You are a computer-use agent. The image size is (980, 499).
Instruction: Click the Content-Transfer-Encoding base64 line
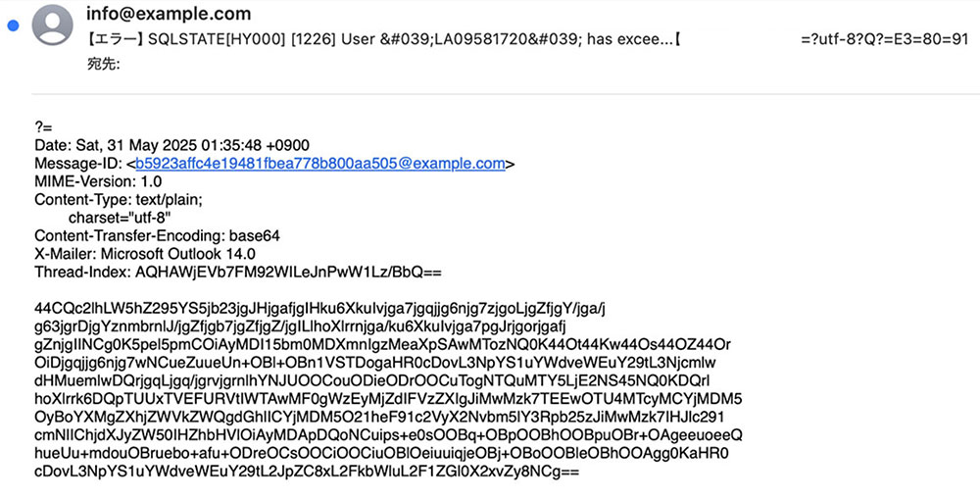[x=158, y=235]
